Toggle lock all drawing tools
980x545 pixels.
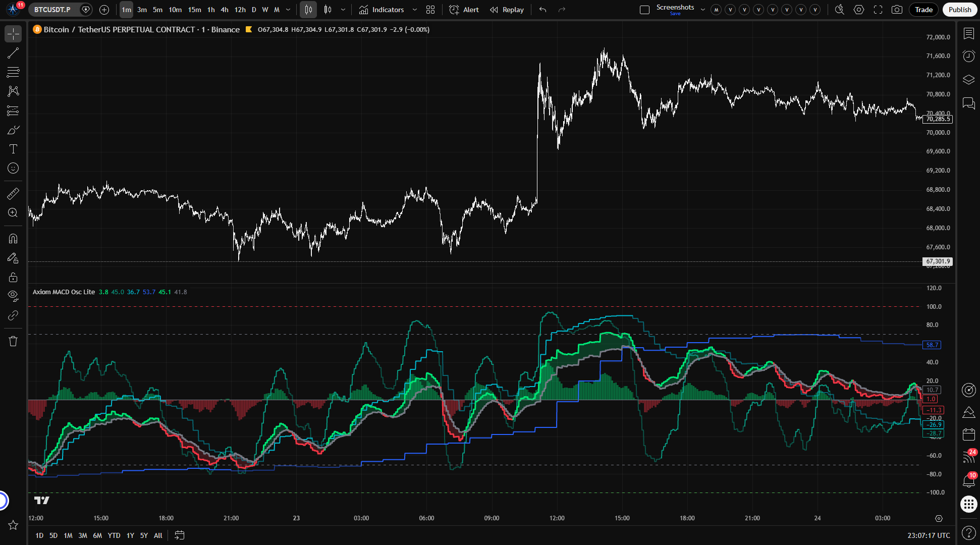(13, 277)
